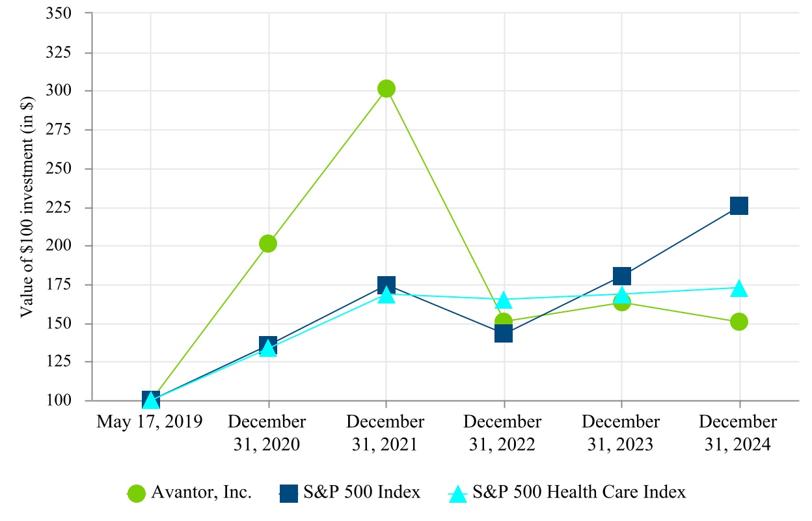
Task: Click Avantor's December 31, 2021 peak marker
Action: (386, 89)
